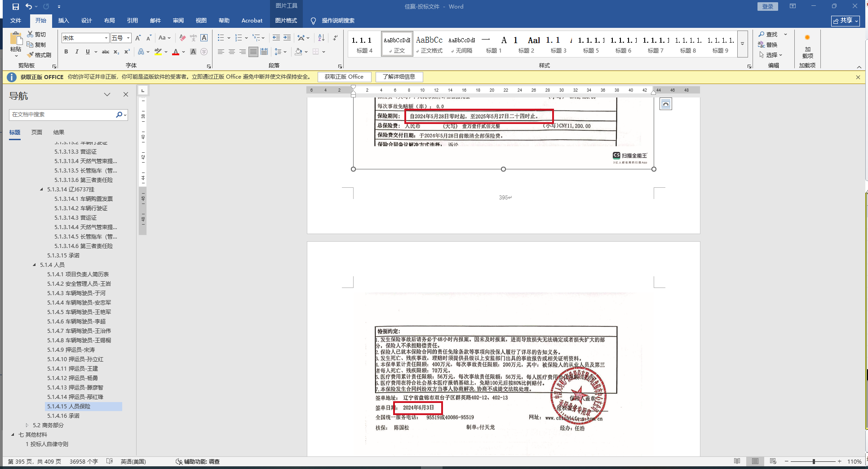This screenshot has height=469, width=868.
Task: Toggle show/hide paragraph marks
Action: [335, 38]
